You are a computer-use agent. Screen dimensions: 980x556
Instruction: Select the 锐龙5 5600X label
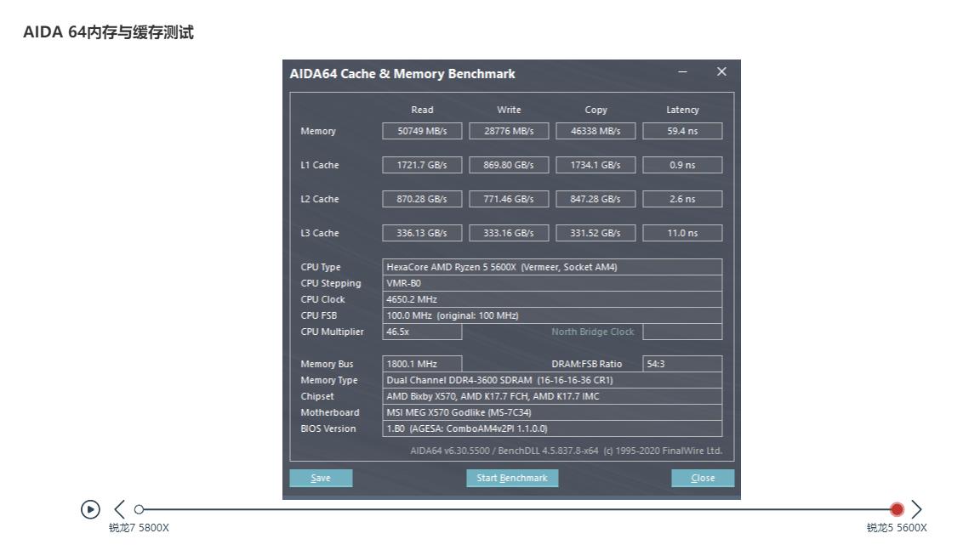coord(898,527)
